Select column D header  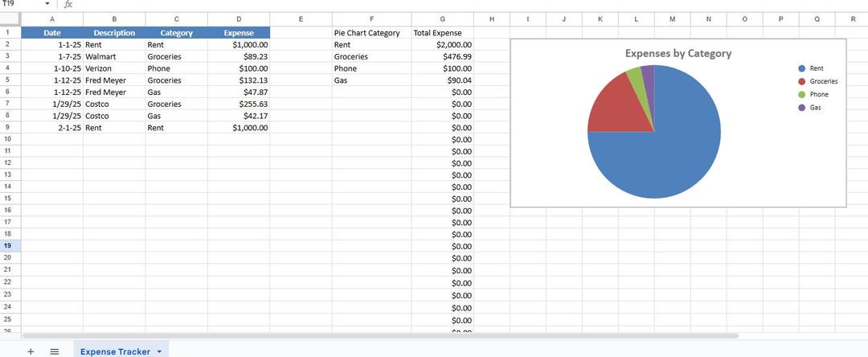click(239, 18)
